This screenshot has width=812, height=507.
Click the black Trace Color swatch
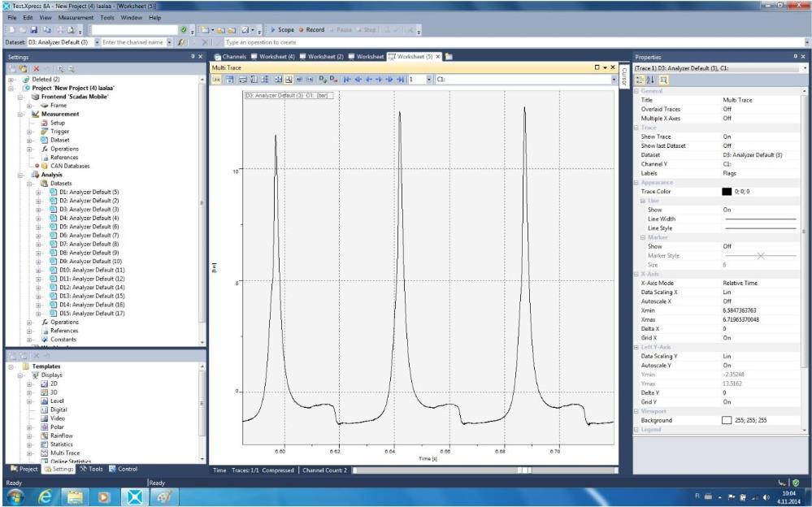click(x=727, y=192)
